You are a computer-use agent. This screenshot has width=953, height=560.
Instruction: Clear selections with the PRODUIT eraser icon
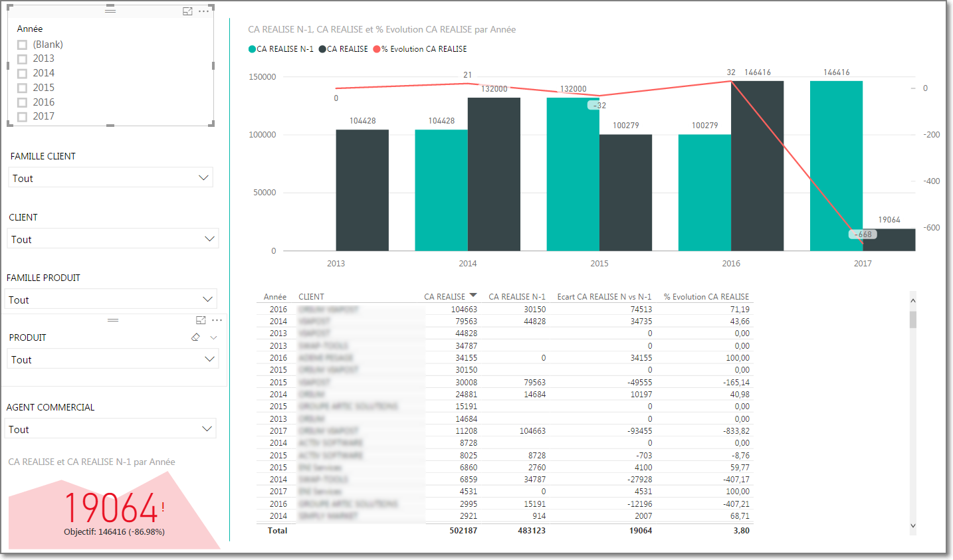tap(195, 337)
